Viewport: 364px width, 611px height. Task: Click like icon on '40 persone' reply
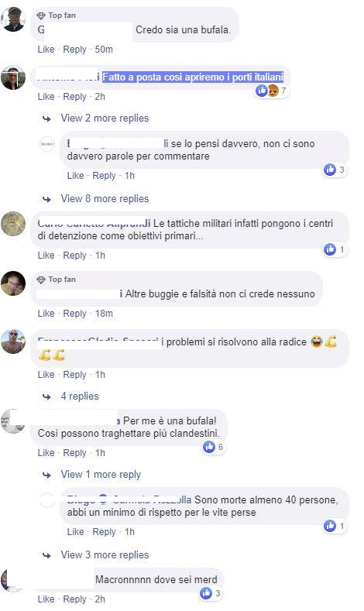(x=330, y=526)
